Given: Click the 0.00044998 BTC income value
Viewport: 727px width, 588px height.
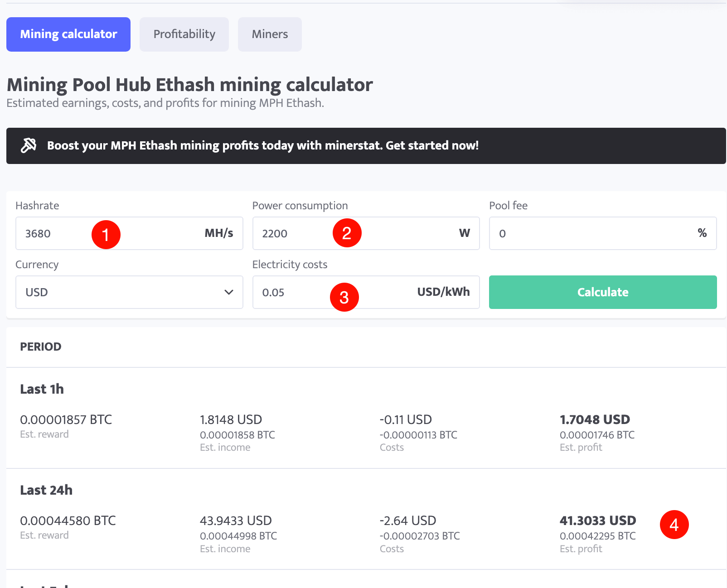Looking at the screenshot, I should (x=238, y=536).
